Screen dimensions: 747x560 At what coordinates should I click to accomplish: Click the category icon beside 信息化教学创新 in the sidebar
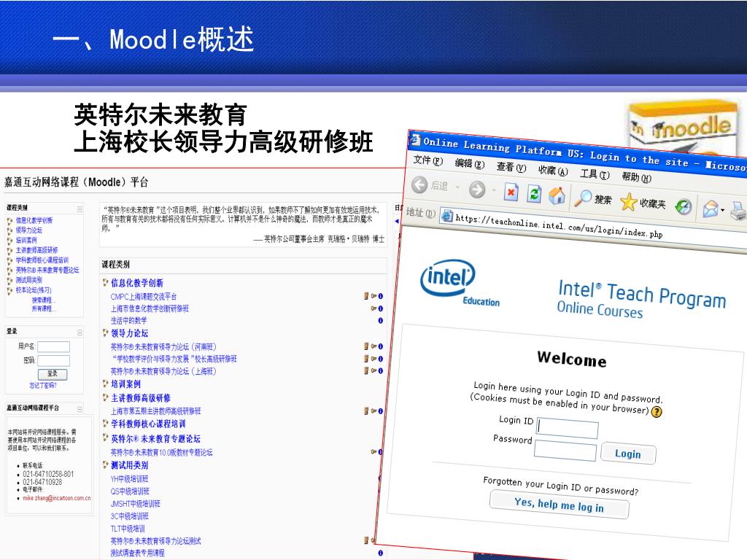pos(9,220)
